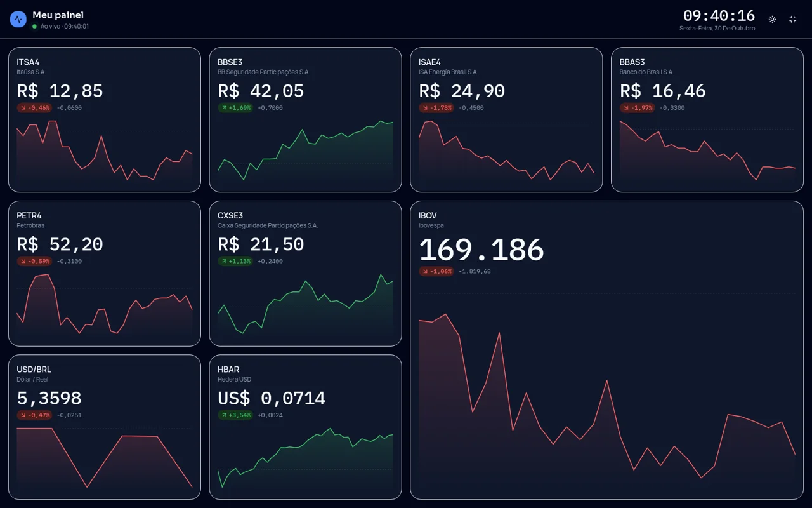Select the -1.819,68 change value

[475, 272]
